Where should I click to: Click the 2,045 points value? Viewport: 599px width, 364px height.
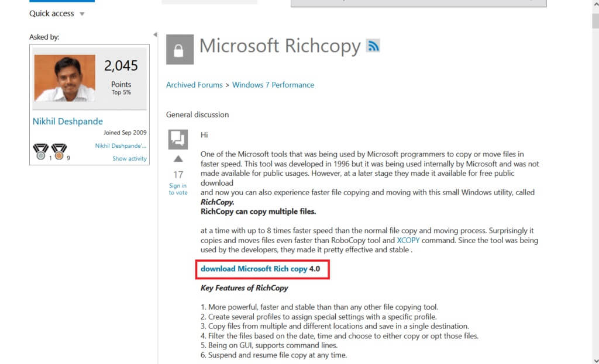pos(121,65)
